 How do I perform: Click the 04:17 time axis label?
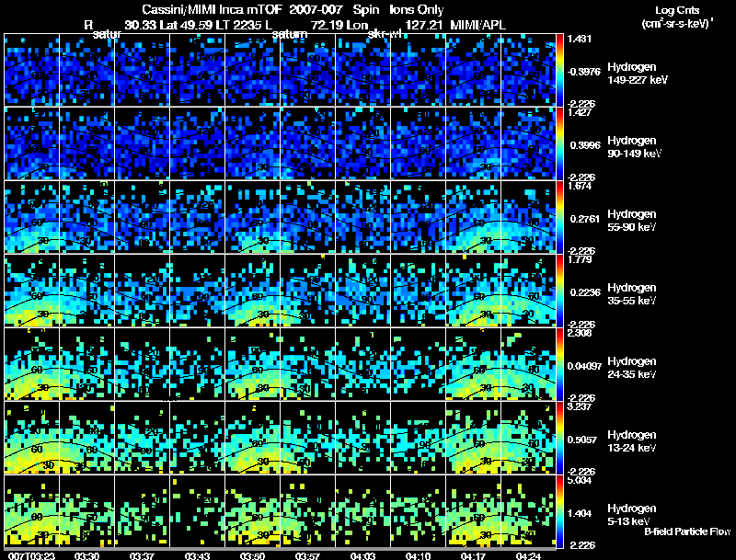473,555
